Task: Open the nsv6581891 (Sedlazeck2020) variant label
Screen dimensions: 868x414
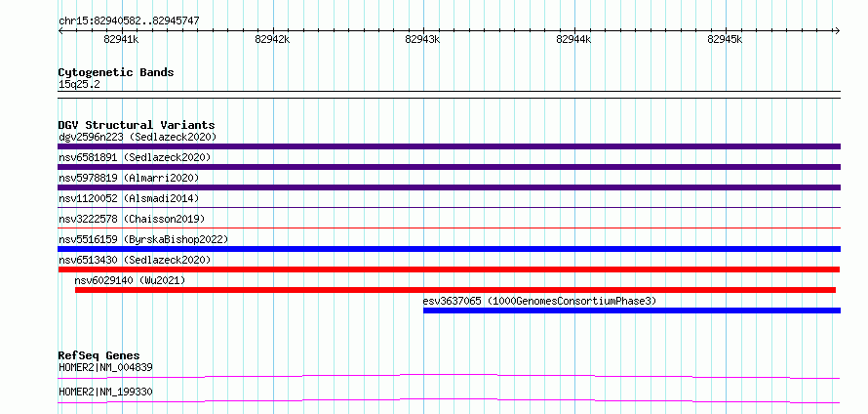Action: coord(135,157)
